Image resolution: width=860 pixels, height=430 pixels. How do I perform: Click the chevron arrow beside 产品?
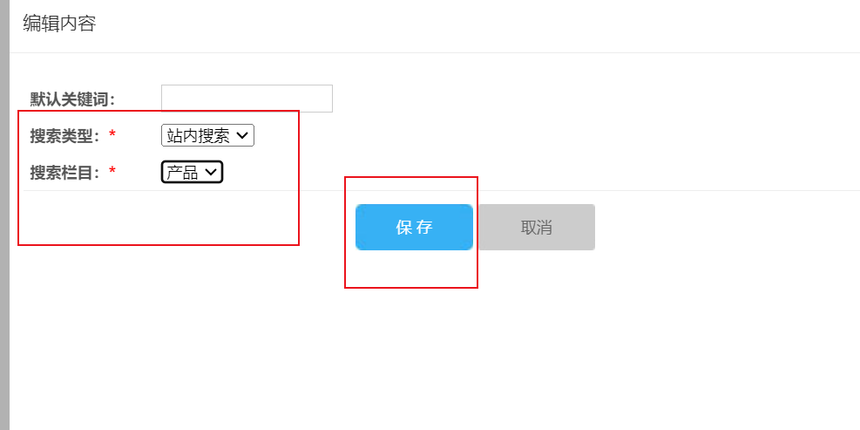pos(210,172)
